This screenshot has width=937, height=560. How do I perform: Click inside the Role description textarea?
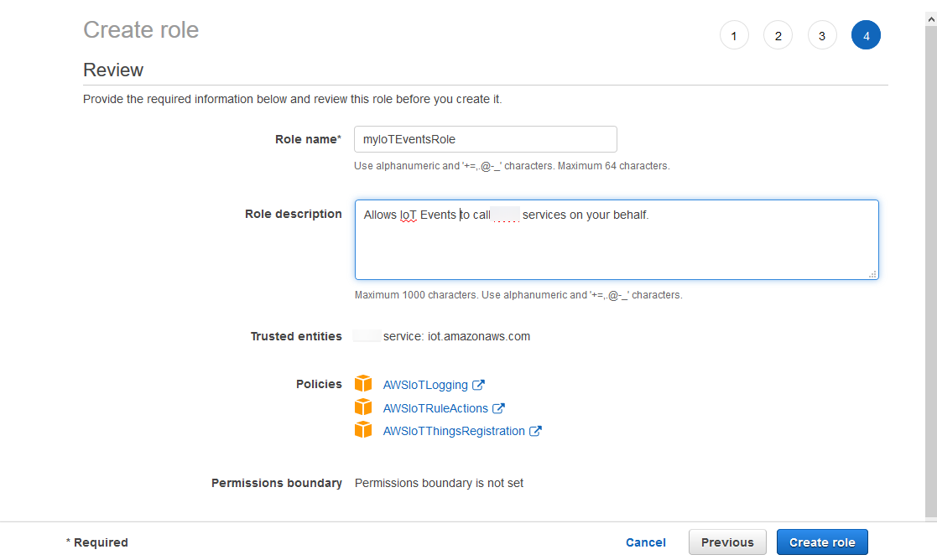coord(617,247)
